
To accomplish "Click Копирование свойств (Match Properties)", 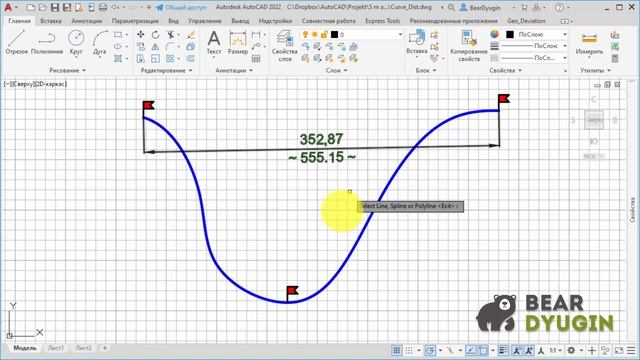I will coord(469,46).
